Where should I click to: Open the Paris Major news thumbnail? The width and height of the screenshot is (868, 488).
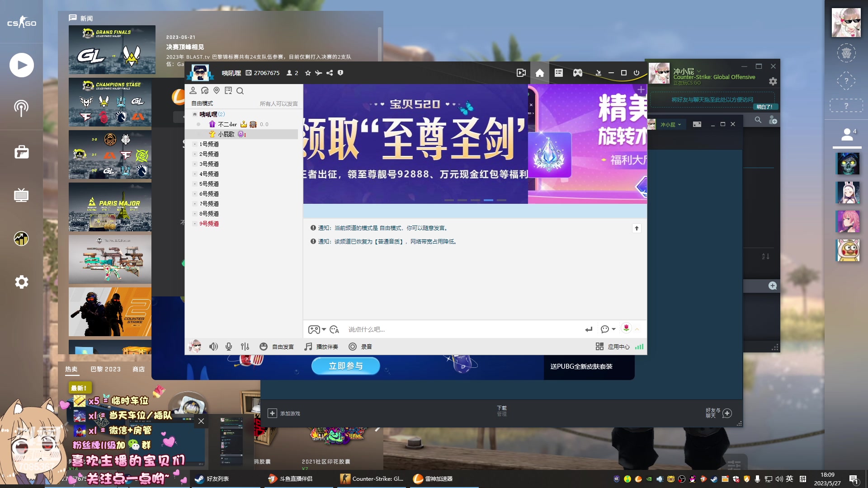pyautogui.click(x=110, y=207)
